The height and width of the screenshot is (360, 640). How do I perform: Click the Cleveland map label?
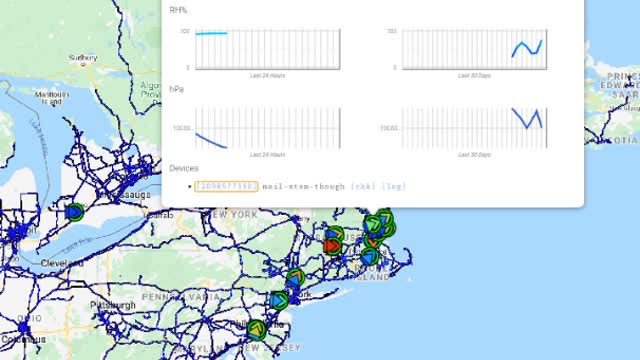click(62, 263)
